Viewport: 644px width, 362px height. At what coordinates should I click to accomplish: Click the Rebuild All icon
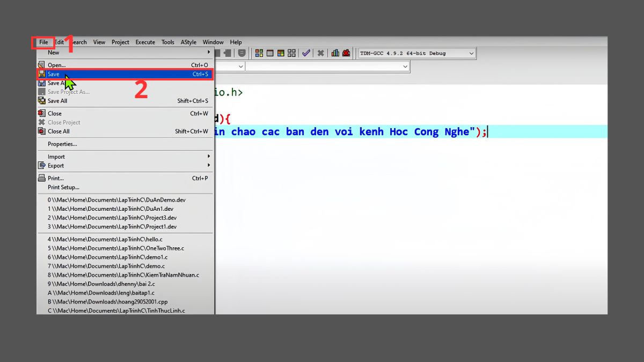pos(291,53)
